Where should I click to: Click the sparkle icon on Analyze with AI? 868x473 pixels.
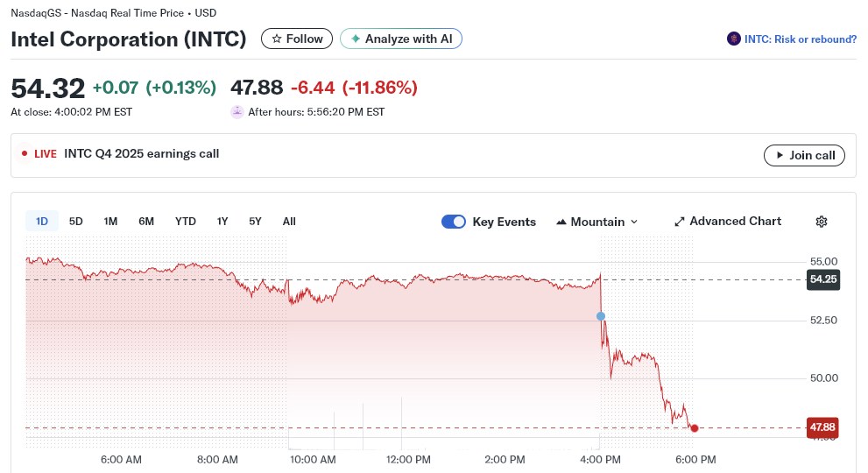tap(356, 39)
